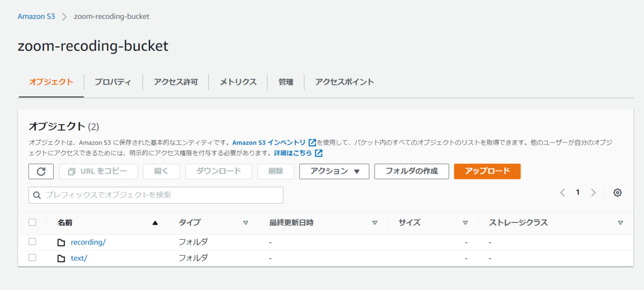The height and width of the screenshot is (290, 644).
Task: Open the メトリクス tab
Action: [238, 82]
